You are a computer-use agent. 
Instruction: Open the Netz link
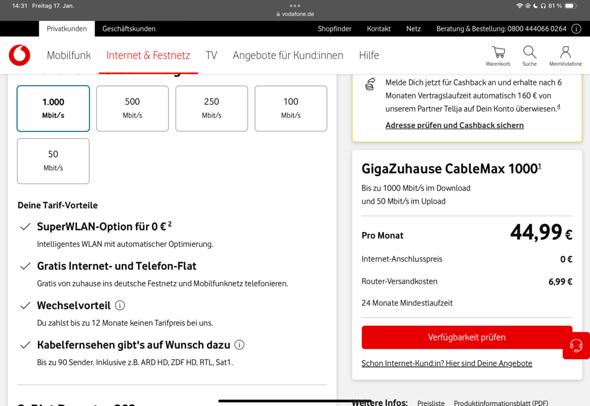(413, 29)
